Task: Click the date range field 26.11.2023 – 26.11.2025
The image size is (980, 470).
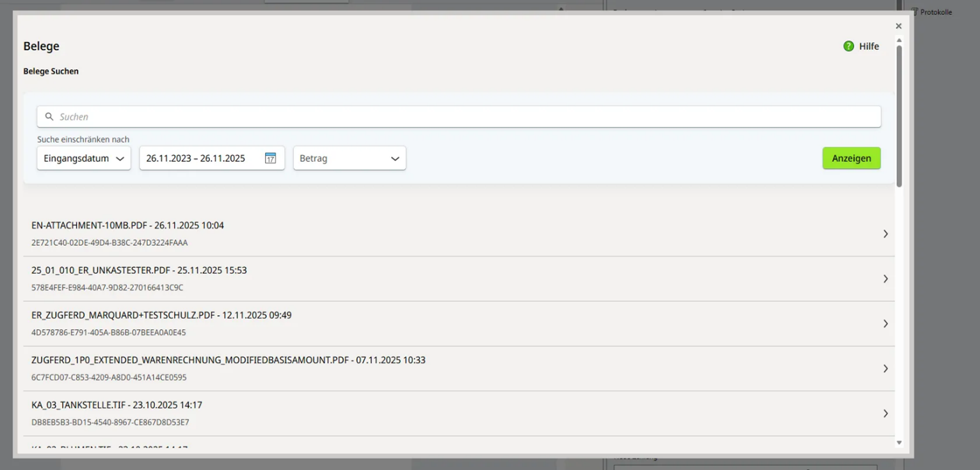Action: click(x=196, y=158)
